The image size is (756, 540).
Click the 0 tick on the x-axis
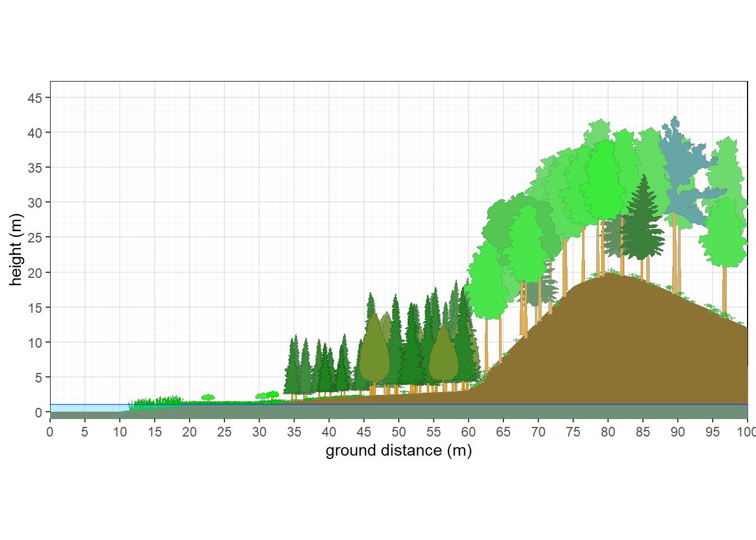coord(49,432)
